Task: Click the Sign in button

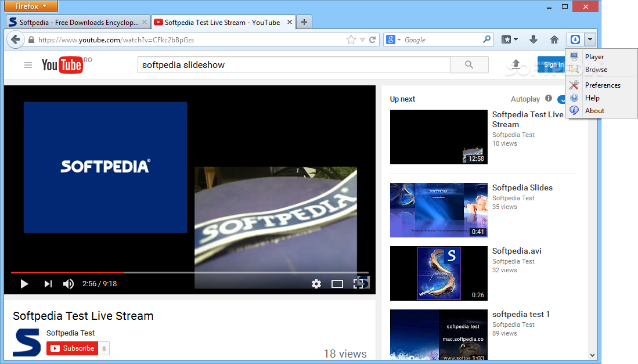Action: point(552,64)
